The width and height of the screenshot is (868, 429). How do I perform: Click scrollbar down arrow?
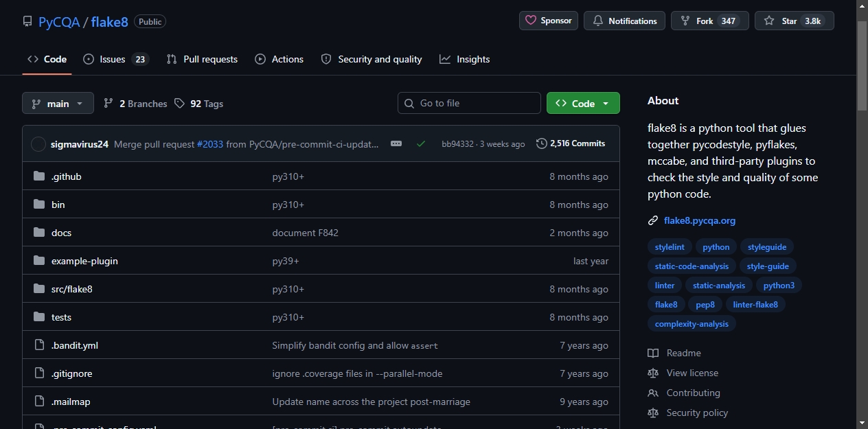pyautogui.click(x=863, y=423)
